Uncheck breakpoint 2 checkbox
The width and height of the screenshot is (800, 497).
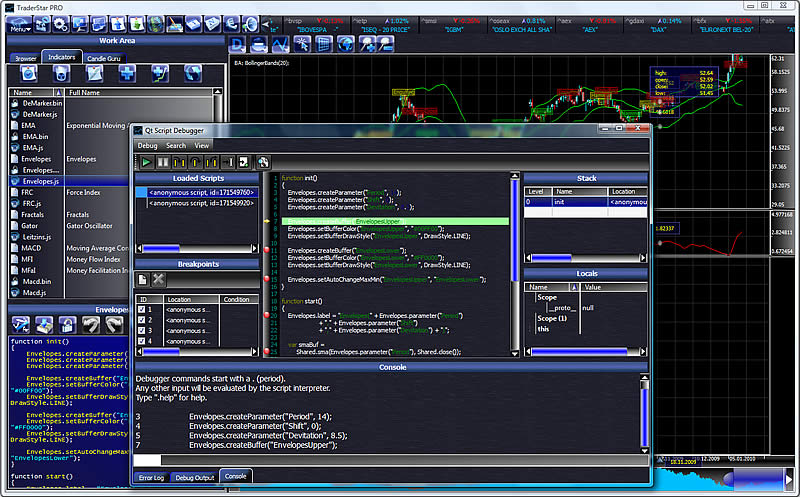142,320
